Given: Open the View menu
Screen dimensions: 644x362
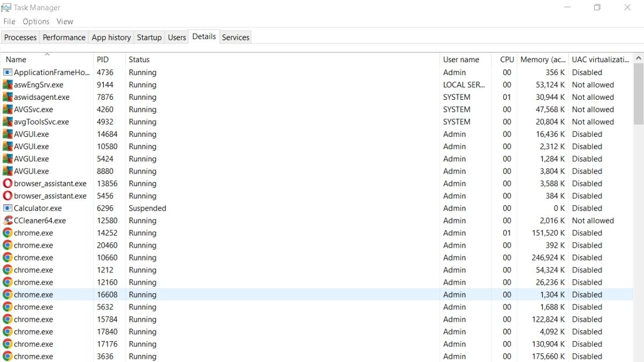Looking at the screenshot, I should point(64,21).
